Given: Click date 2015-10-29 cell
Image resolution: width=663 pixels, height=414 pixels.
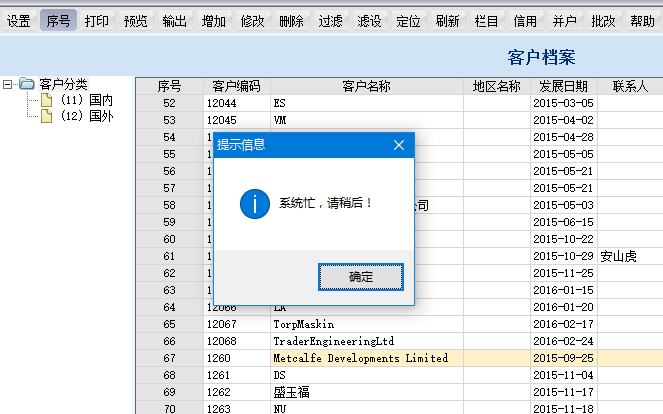Looking at the screenshot, I should (x=564, y=256).
